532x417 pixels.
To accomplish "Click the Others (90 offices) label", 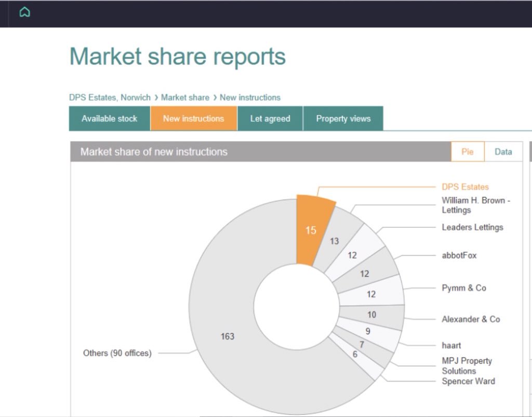I will click(117, 353).
